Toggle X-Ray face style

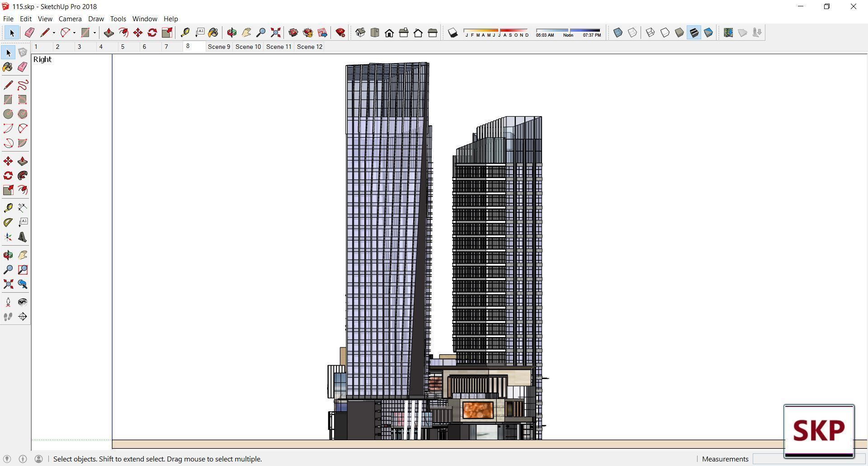[x=618, y=33]
